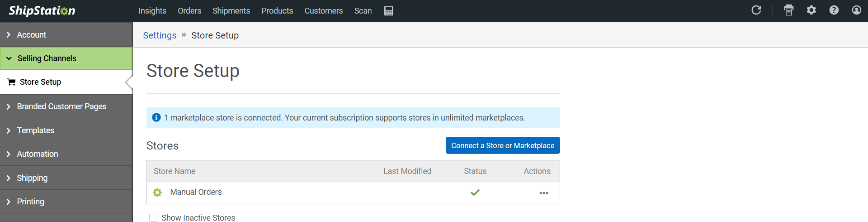Enable Show Inactive Stores checkbox
This screenshot has width=868, height=222.
point(153,218)
